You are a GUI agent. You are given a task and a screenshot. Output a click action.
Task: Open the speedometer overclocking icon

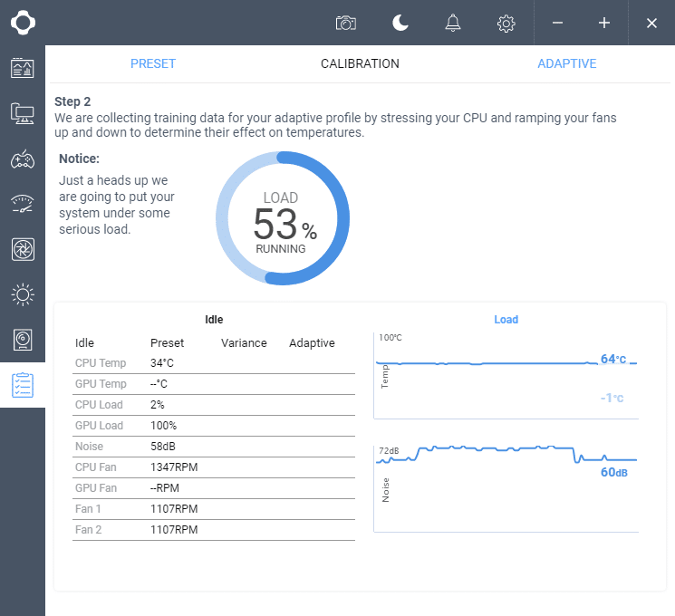pyautogui.click(x=23, y=204)
